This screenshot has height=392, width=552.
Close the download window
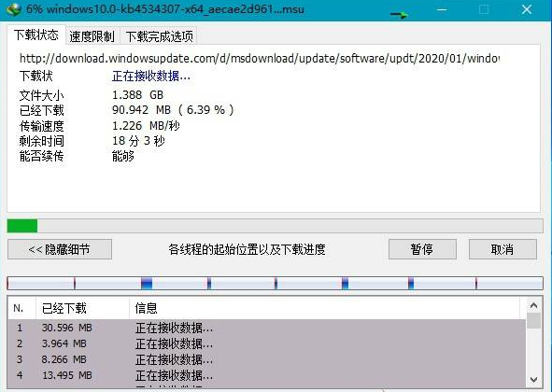coord(526,9)
